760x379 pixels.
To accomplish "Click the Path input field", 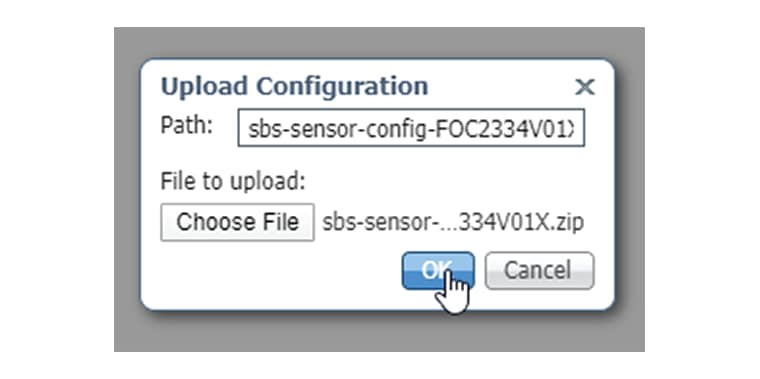I will click(x=411, y=127).
